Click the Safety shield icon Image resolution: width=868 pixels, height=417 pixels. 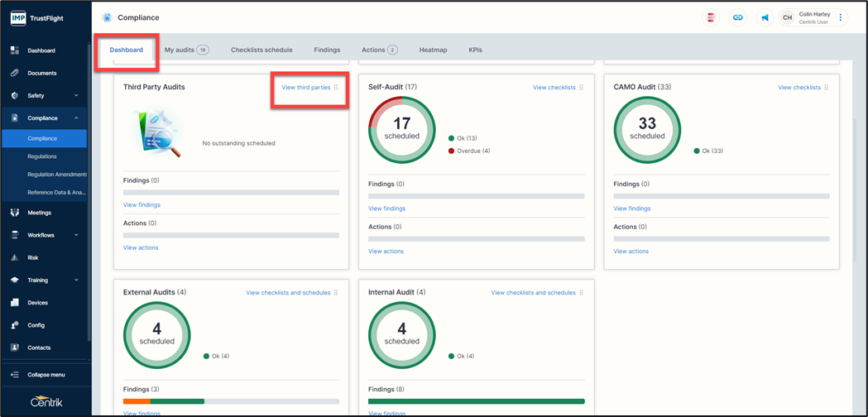(16, 95)
